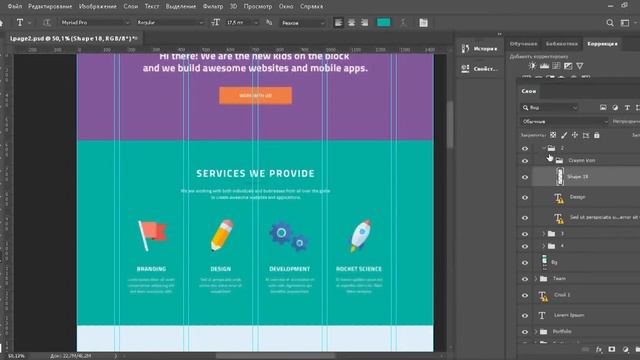Hide the Design text layer
Screen dimensions: 640x360
click(525, 198)
